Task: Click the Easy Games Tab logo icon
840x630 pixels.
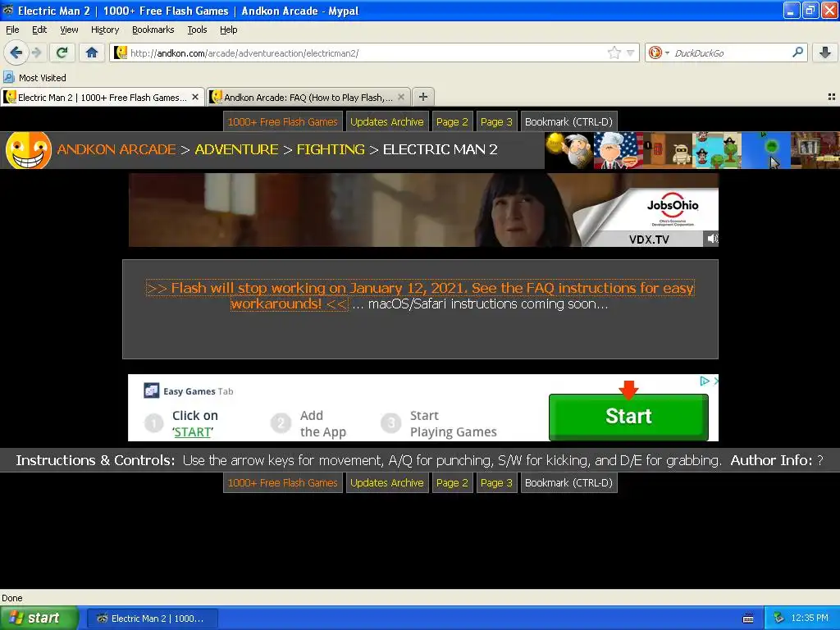Action: tap(152, 391)
